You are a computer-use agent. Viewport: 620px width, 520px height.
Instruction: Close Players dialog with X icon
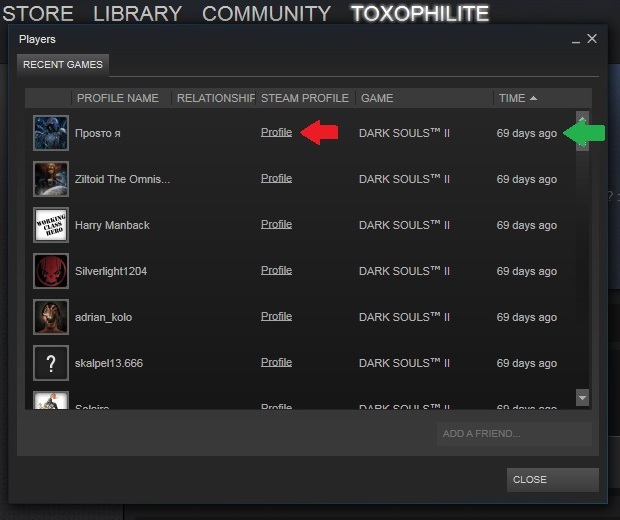(x=592, y=38)
